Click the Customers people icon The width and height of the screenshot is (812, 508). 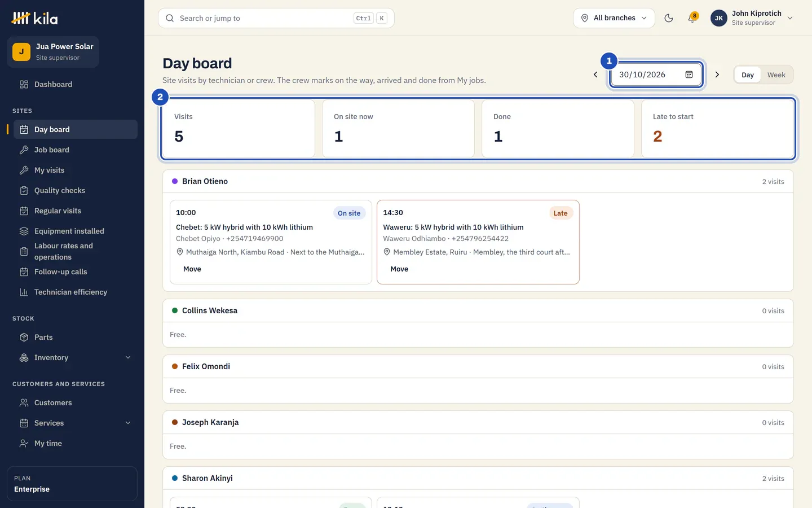tap(24, 402)
